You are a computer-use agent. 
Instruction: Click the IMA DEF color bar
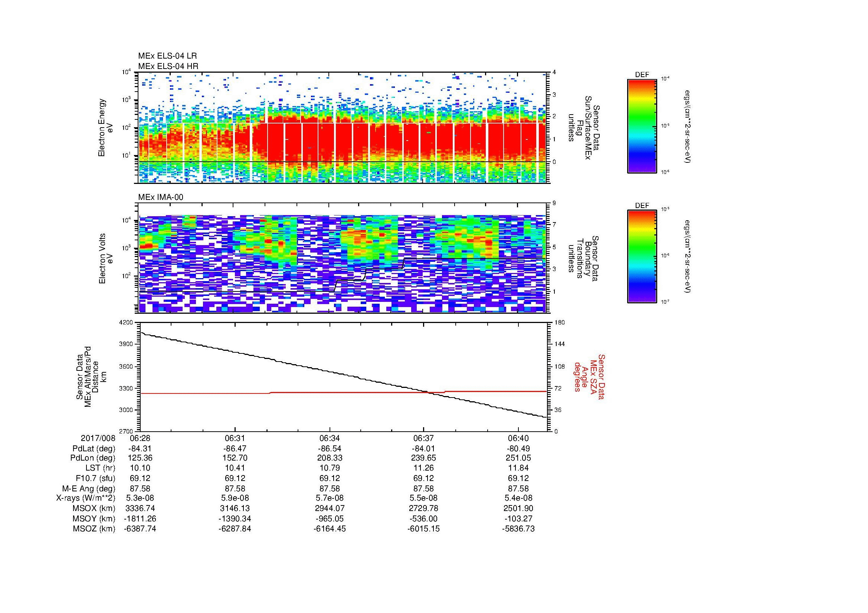(x=642, y=257)
